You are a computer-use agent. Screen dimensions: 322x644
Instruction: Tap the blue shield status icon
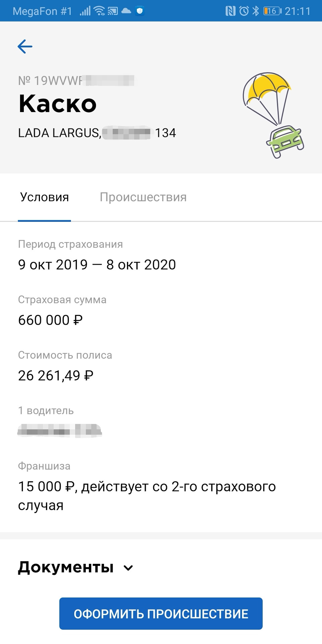(140, 11)
